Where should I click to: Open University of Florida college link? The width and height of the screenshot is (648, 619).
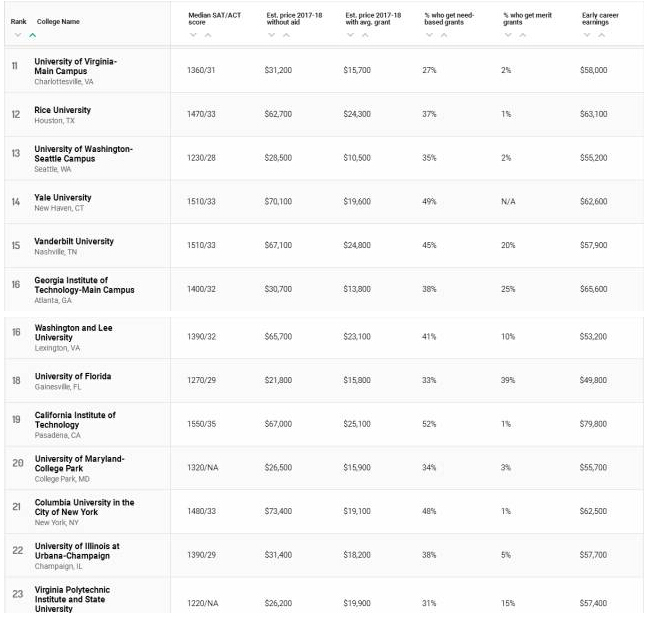[x=73, y=376]
